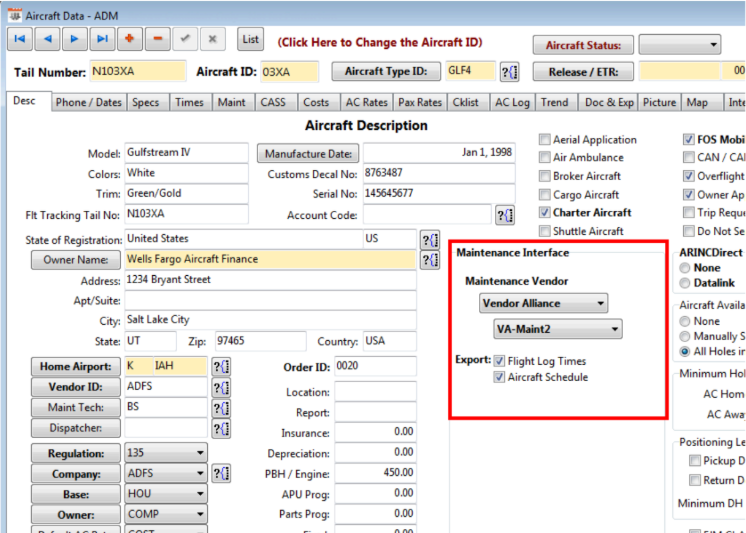Click the List button

point(250,40)
